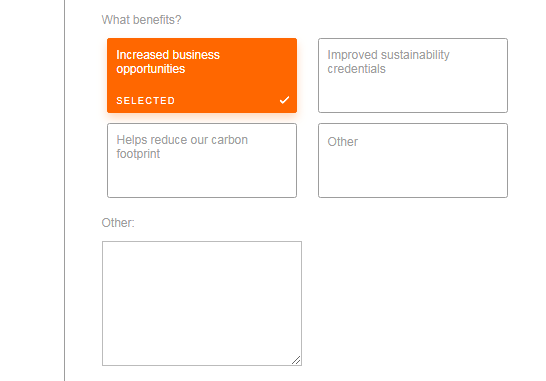Choose Helps reduce our carbon footprint
This screenshot has width=546, height=381.
pyautogui.click(x=202, y=161)
